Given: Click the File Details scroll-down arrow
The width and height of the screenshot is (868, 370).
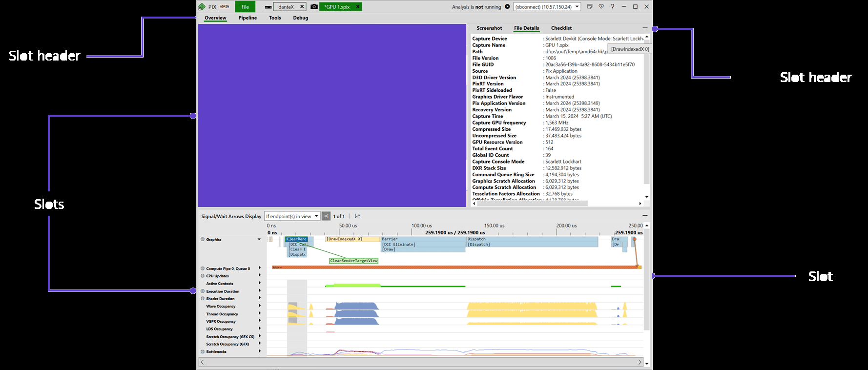Looking at the screenshot, I should coord(647,197).
